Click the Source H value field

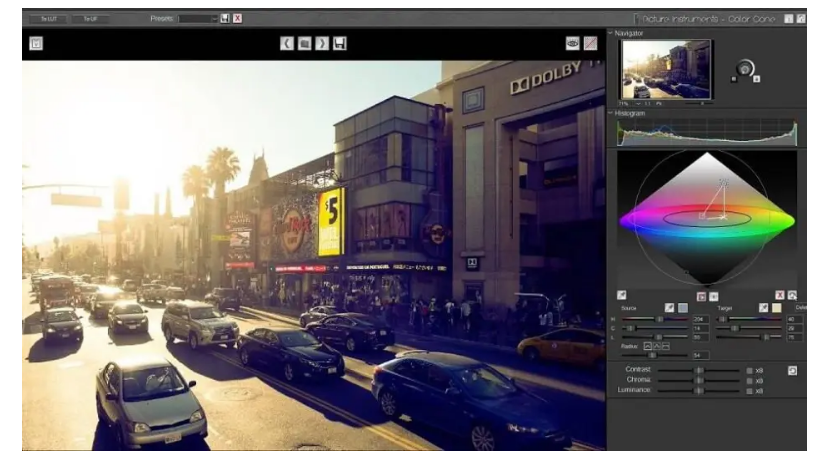[701, 319]
